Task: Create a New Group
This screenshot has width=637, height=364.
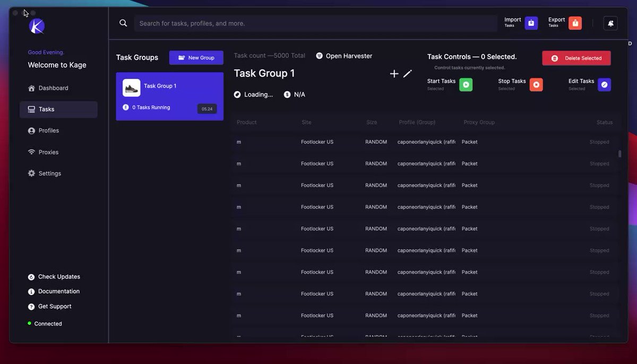Action: [x=196, y=58]
